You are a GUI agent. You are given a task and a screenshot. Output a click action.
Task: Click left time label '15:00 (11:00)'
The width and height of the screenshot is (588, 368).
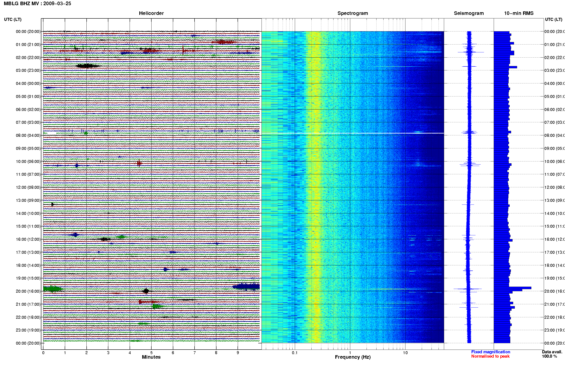(x=28, y=226)
